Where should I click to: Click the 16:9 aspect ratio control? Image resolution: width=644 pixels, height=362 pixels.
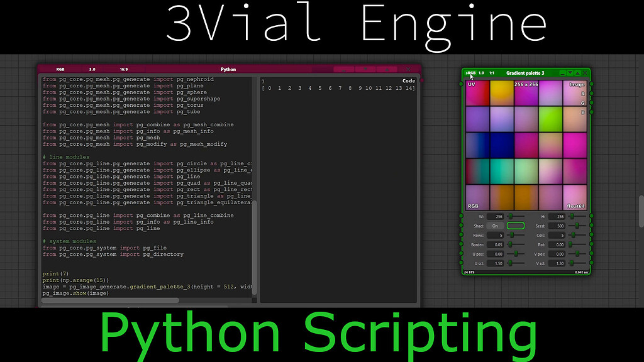click(x=123, y=69)
